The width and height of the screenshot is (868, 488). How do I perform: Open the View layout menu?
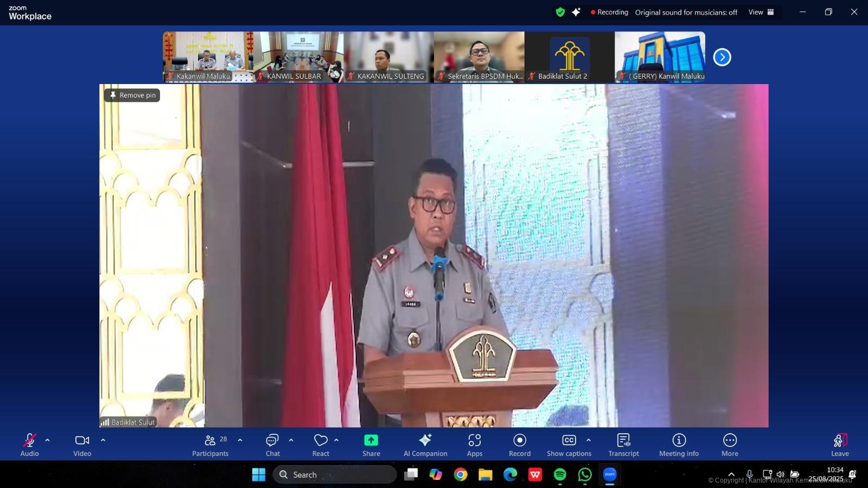click(x=761, y=12)
